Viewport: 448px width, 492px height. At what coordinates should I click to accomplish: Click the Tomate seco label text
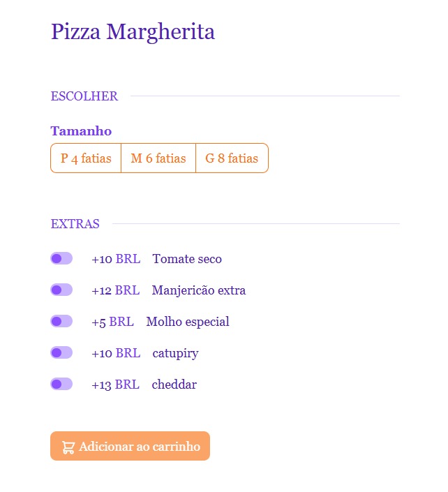point(187,260)
